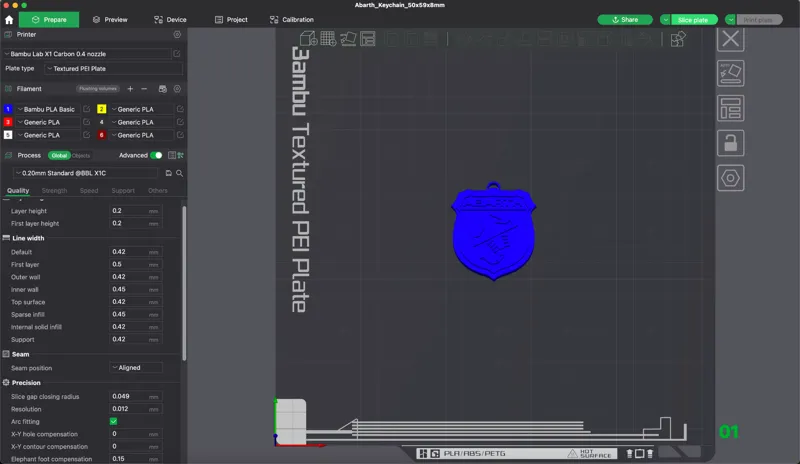Expand the Bambu Lab X1 Carbon printer list

87,54
